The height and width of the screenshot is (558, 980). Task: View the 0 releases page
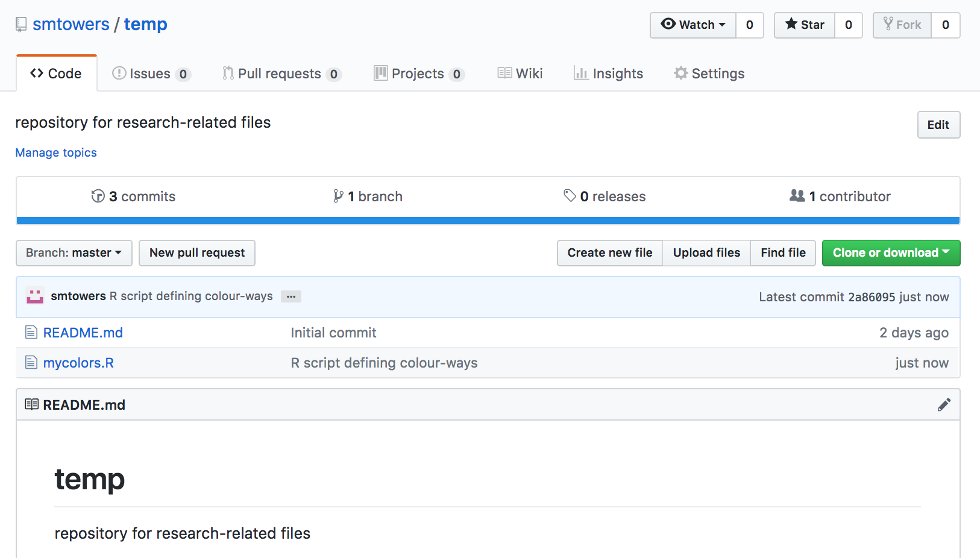[605, 196]
